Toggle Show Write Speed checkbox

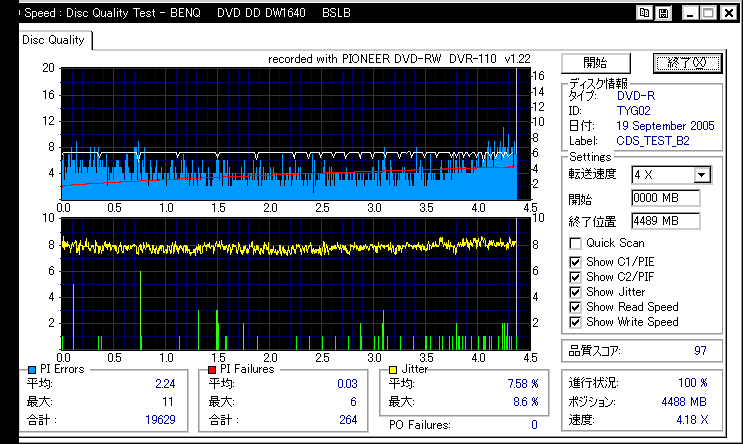(x=575, y=322)
